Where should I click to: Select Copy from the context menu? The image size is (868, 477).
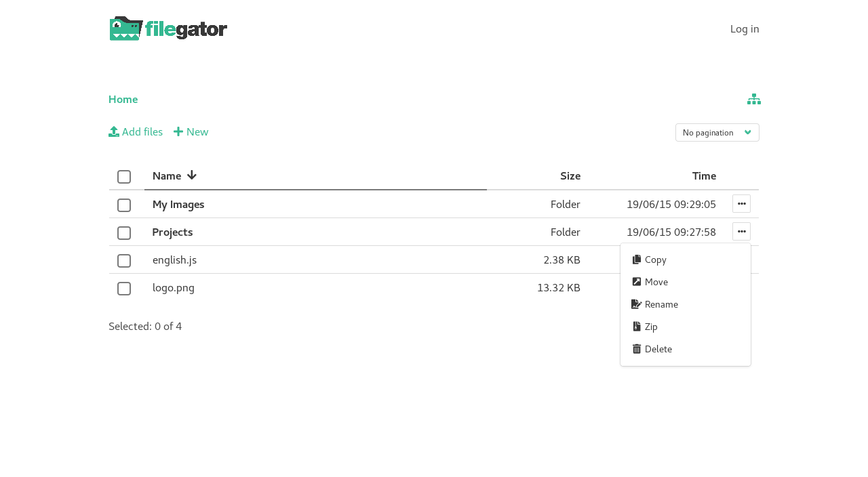[655, 259]
